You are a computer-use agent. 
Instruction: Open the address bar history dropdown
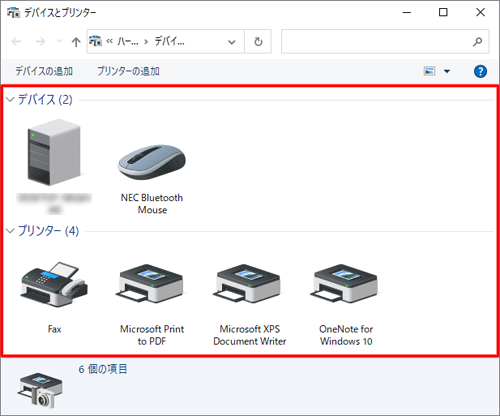click(x=232, y=42)
